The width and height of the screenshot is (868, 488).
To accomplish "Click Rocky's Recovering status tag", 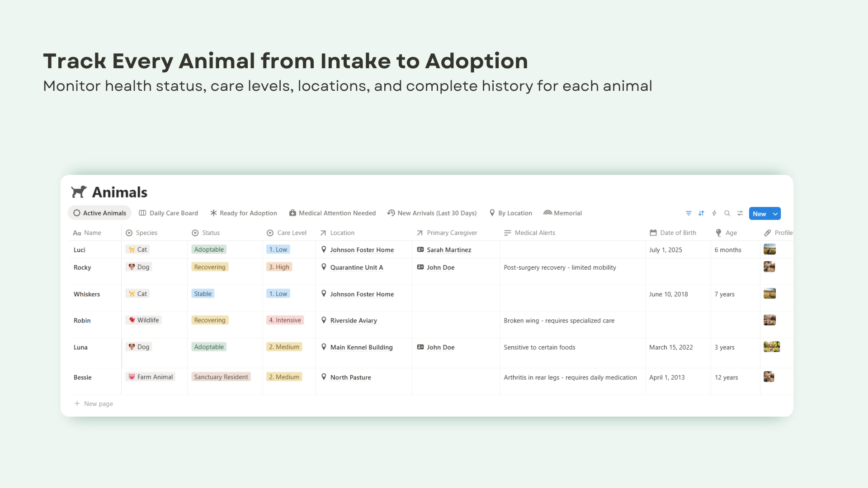I will pos(209,267).
